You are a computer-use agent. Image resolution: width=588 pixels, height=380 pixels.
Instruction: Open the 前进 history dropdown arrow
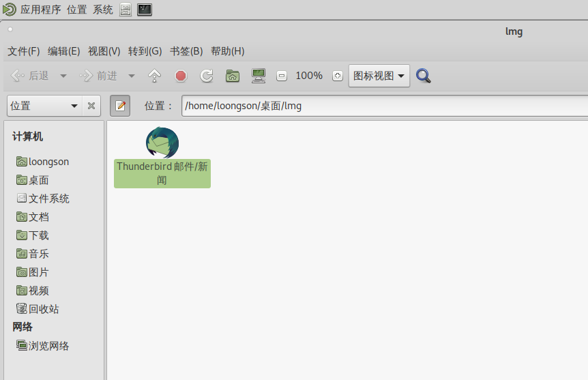[131, 76]
